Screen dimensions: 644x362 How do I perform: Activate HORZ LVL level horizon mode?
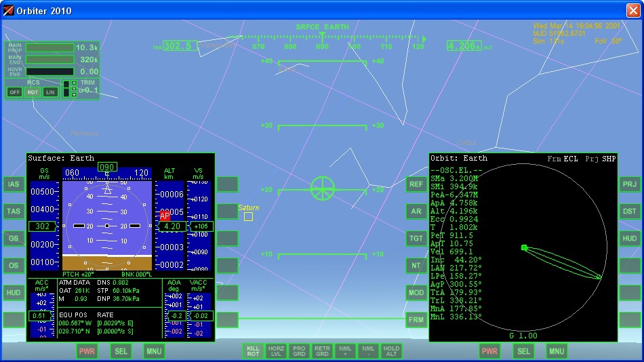click(x=276, y=350)
